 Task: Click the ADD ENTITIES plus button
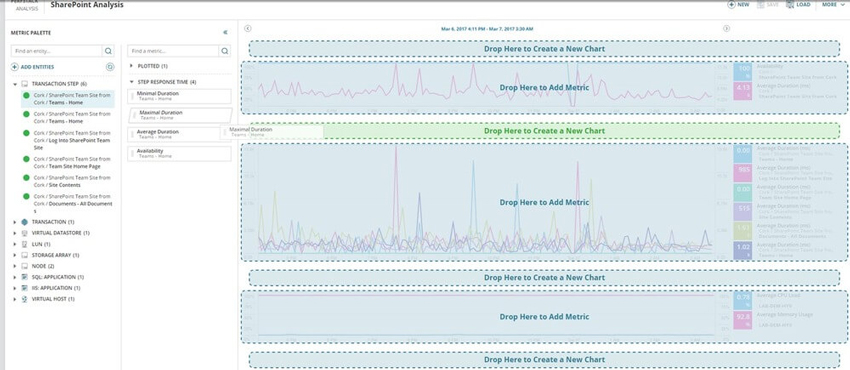pyautogui.click(x=15, y=67)
